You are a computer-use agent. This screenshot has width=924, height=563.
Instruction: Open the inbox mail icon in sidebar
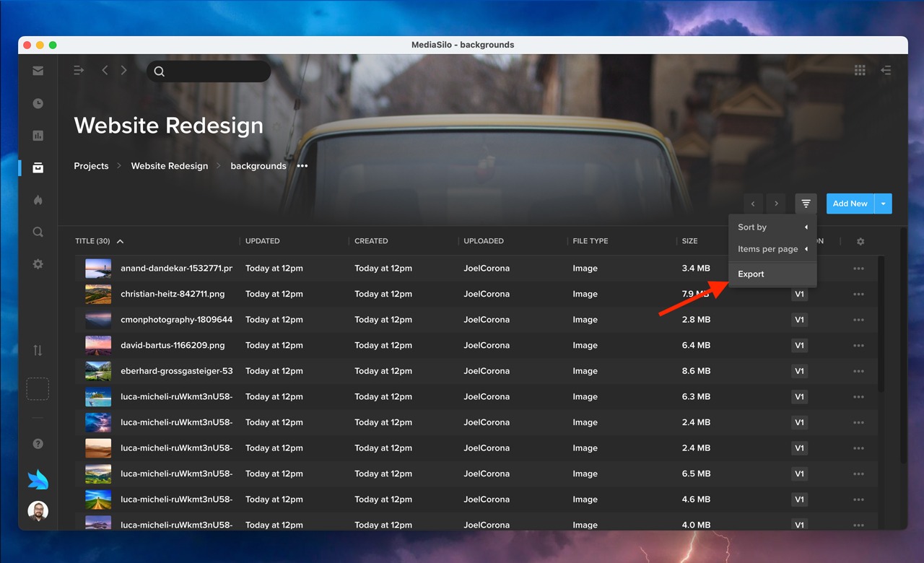click(x=38, y=71)
